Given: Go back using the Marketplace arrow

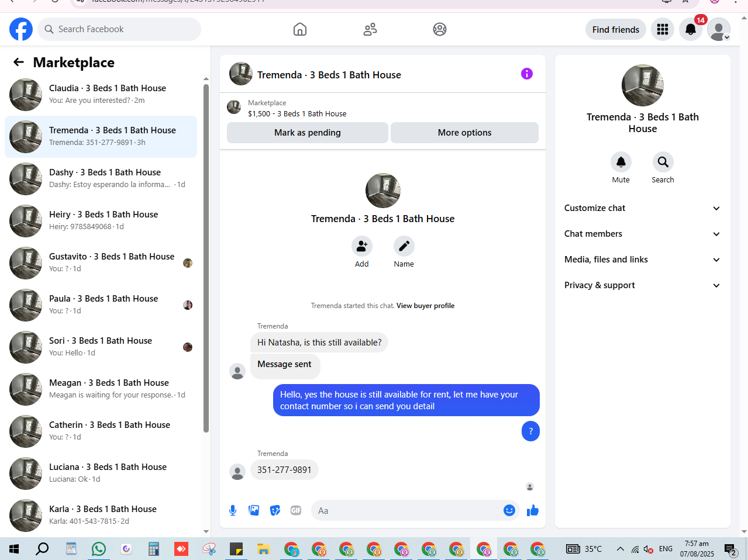Looking at the screenshot, I should [19, 62].
